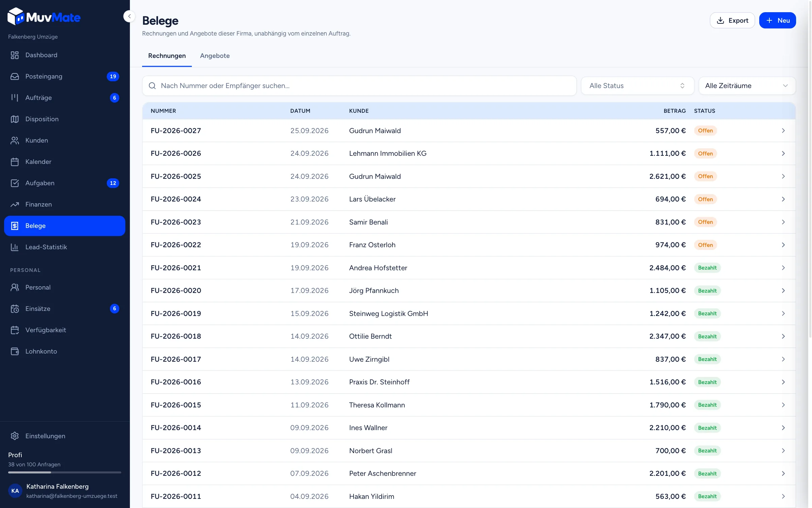
Task: Click the page's vertical scrollbar
Action: [810, 169]
